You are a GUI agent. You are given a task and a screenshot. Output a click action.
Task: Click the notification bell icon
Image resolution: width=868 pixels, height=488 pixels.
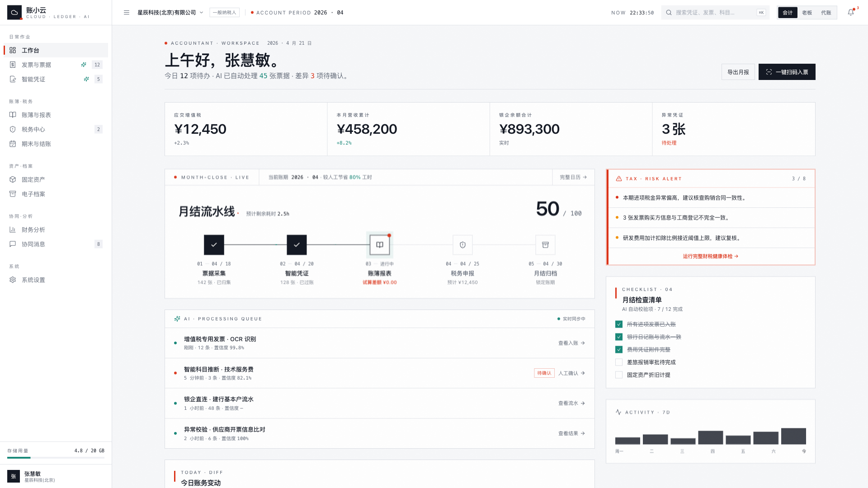(850, 13)
